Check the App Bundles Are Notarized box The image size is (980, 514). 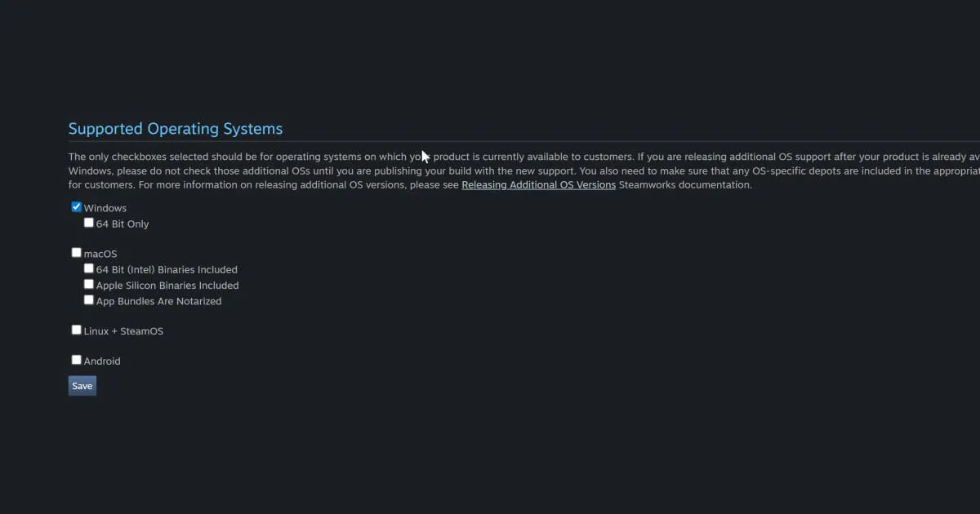tap(89, 300)
